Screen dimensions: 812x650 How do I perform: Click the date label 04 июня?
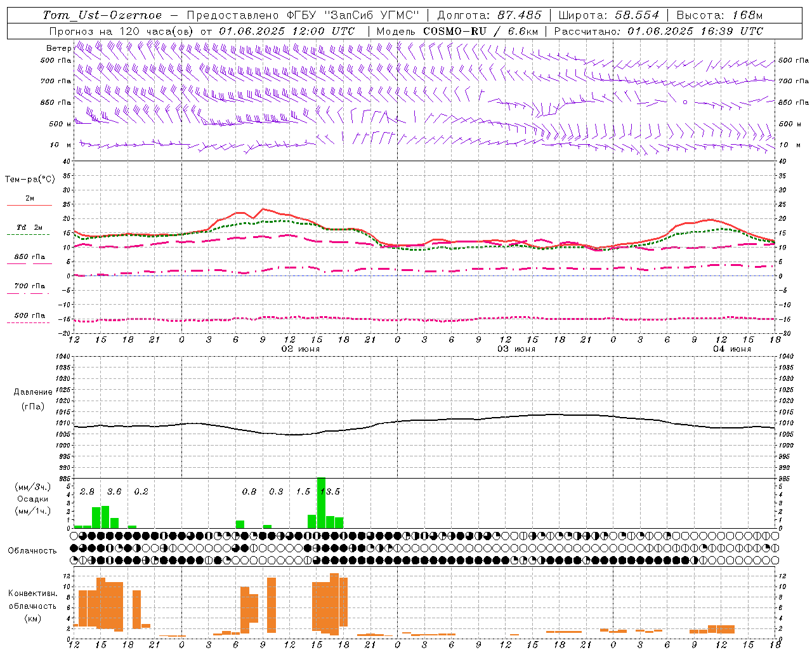[x=732, y=349]
